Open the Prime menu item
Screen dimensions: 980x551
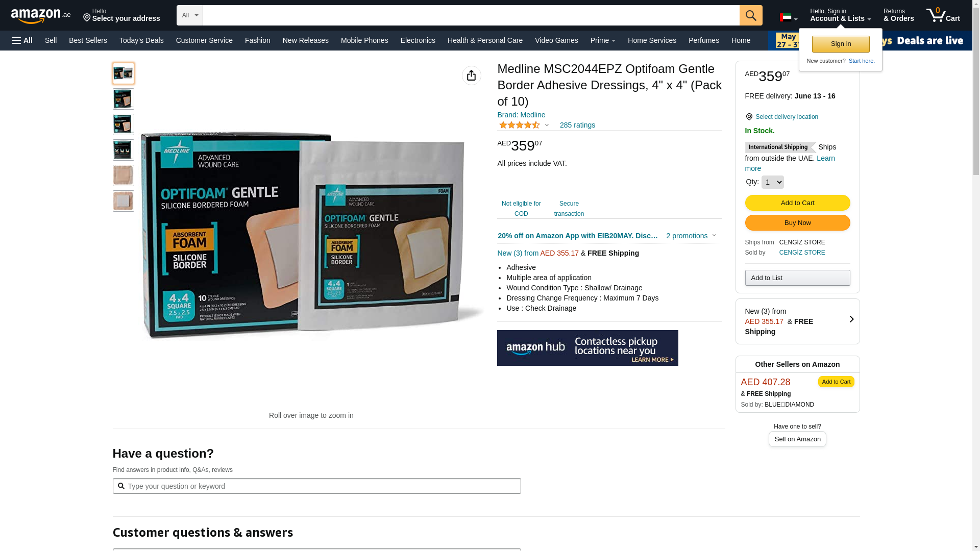click(603, 40)
